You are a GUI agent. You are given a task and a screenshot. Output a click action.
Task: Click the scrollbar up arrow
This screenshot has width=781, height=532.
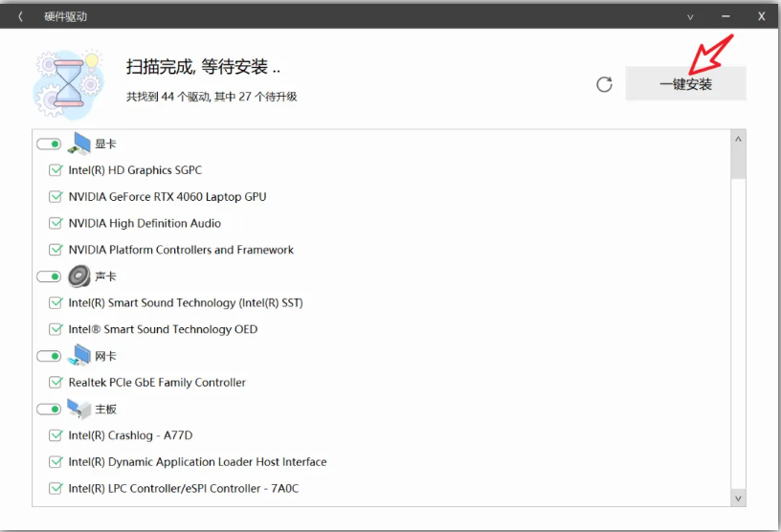coord(738,139)
